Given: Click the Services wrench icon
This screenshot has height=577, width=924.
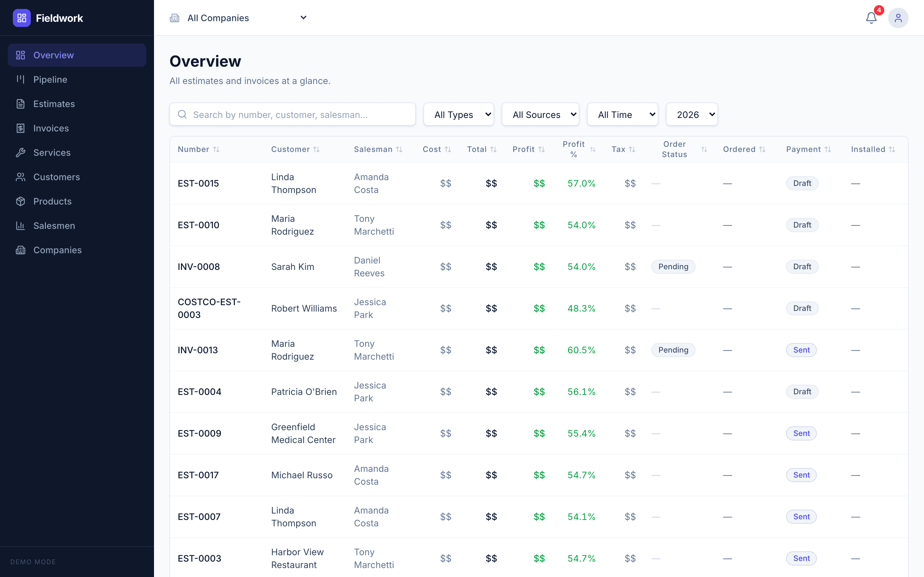Looking at the screenshot, I should (x=21, y=153).
